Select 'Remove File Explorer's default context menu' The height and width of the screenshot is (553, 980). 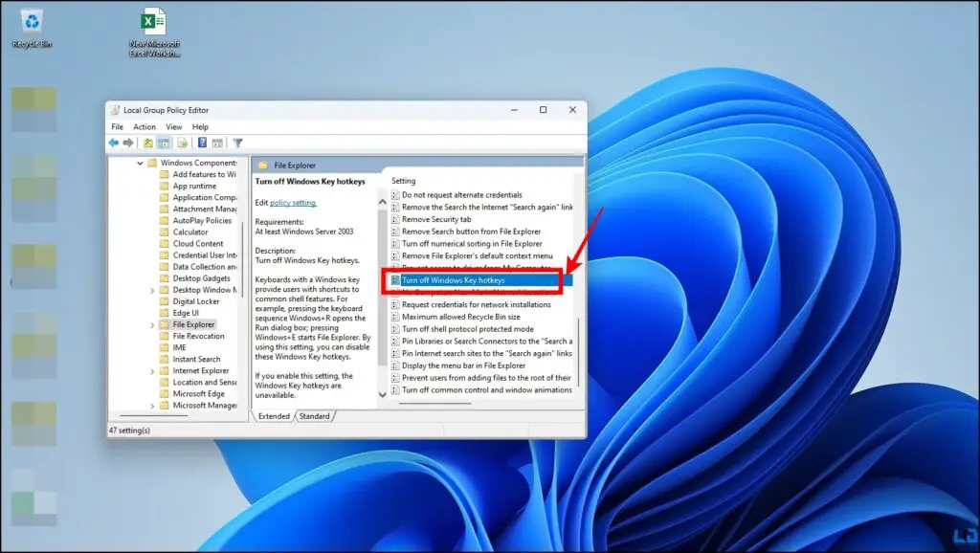(x=472, y=255)
